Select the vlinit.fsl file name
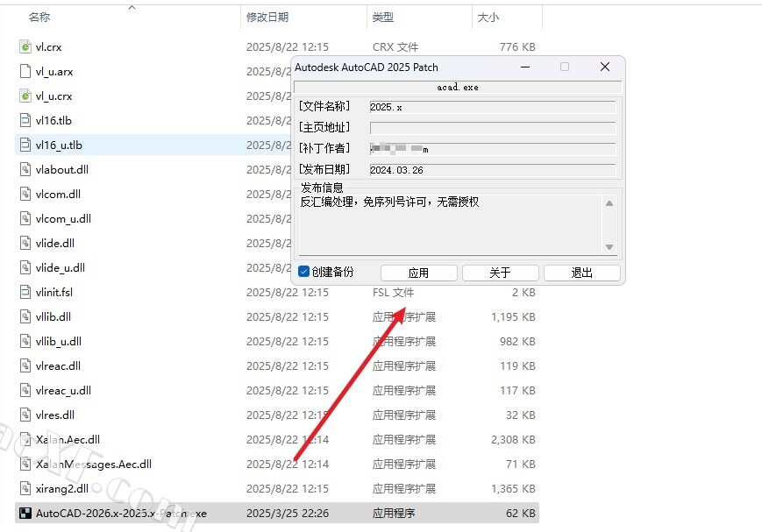This screenshot has width=762, height=532. (x=54, y=293)
